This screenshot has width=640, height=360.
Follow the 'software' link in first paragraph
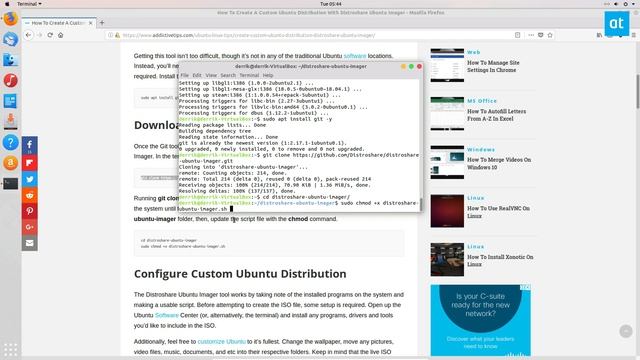355,56
